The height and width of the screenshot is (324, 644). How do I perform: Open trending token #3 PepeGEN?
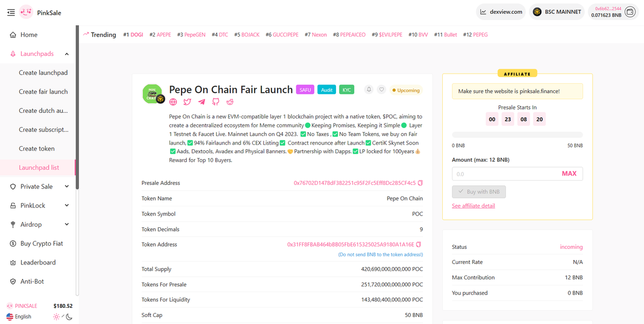(x=191, y=34)
